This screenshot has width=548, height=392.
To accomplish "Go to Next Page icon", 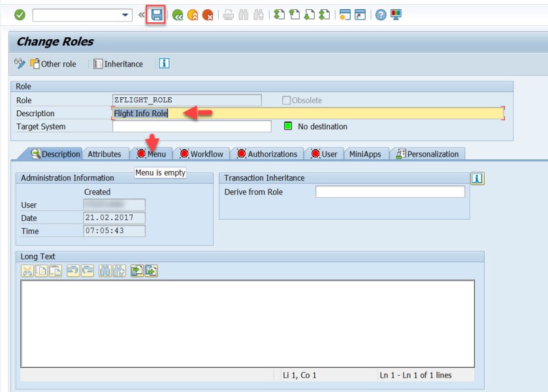I will tap(310, 14).
